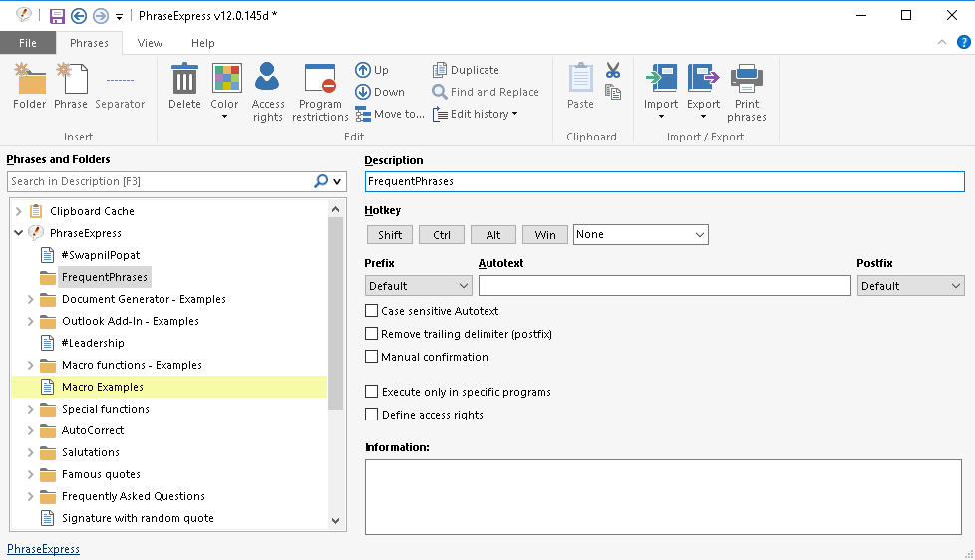Expand the Clipboard Cache node

[19, 211]
